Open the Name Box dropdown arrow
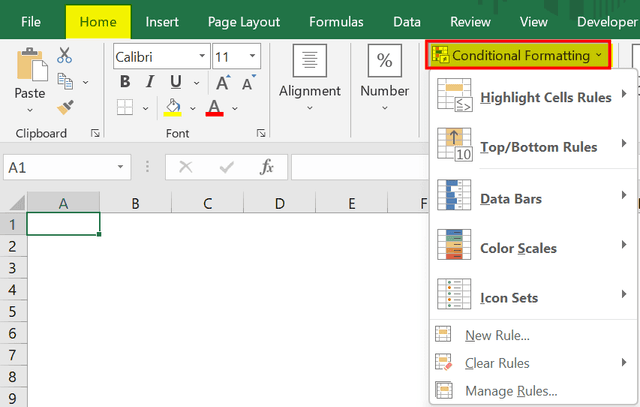This screenshot has height=407, width=640. tap(121, 168)
